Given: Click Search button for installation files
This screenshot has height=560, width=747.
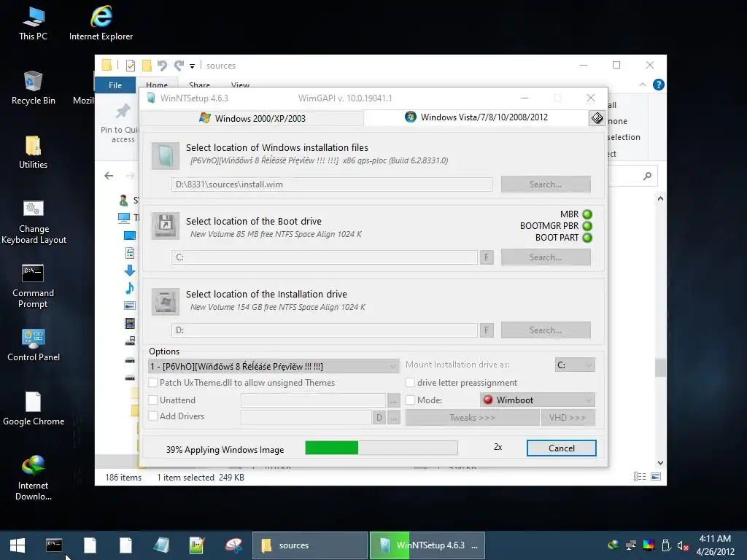Looking at the screenshot, I should pyautogui.click(x=546, y=184).
